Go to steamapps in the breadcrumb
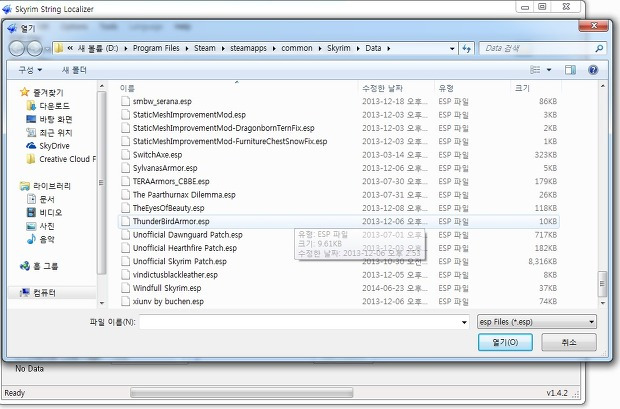The width and height of the screenshot is (620, 409). (248, 48)
